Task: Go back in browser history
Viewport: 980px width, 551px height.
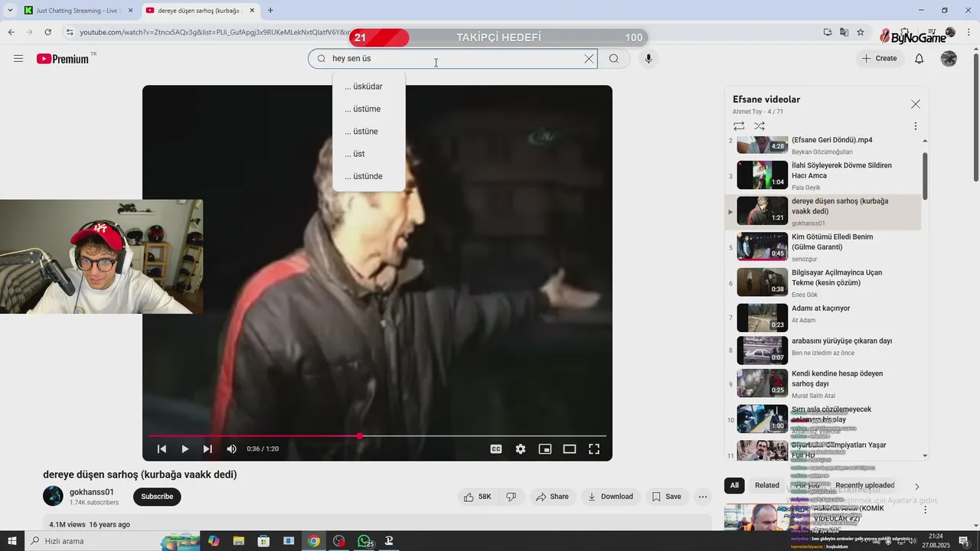Action: (11, 32)
